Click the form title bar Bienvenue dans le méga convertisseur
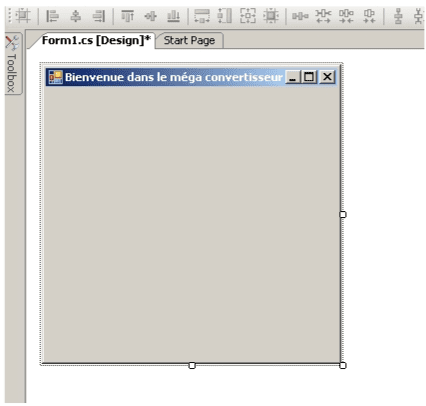 pyautogui.click(x=173, y=77)
